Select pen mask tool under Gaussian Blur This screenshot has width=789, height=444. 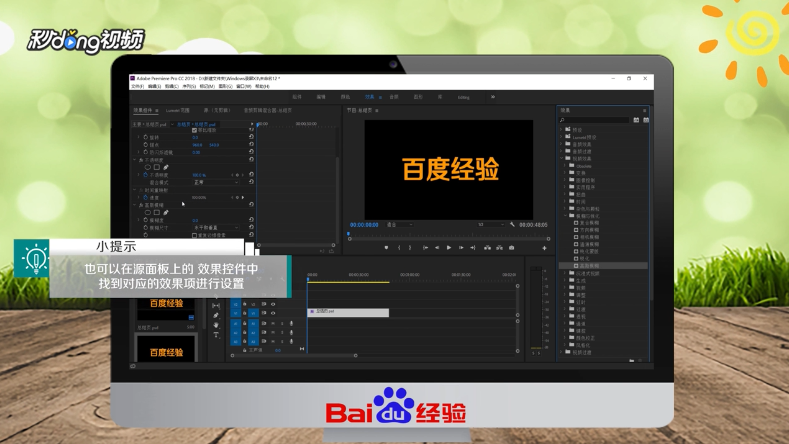click(x=166, y=212)
